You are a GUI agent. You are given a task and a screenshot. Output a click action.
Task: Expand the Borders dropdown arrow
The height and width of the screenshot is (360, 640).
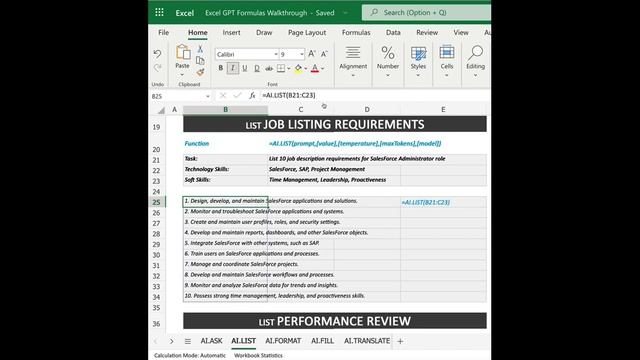click(x=289, y=69)
